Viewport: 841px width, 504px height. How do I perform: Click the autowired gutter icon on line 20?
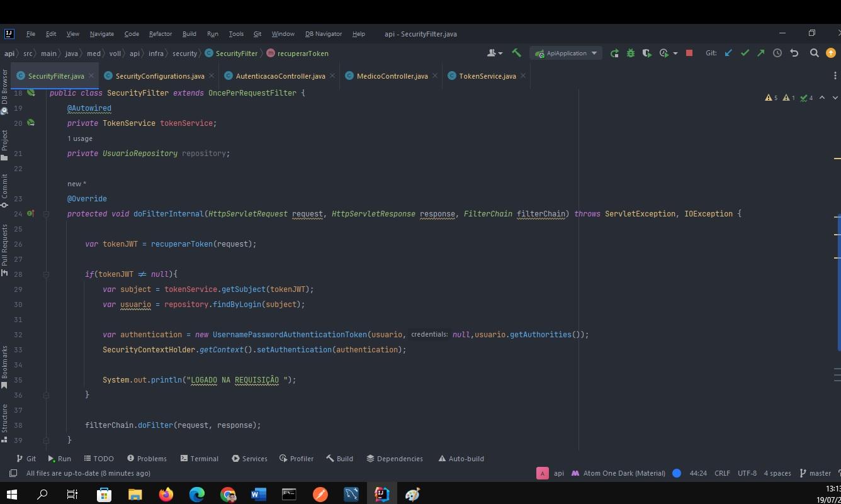click(x=30, y=123)
